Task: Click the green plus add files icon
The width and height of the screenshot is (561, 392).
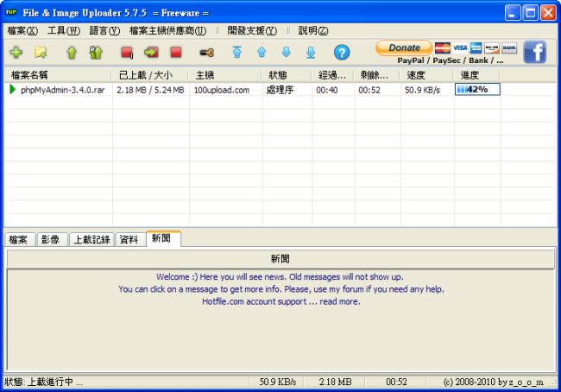Action: pos(16,53)
